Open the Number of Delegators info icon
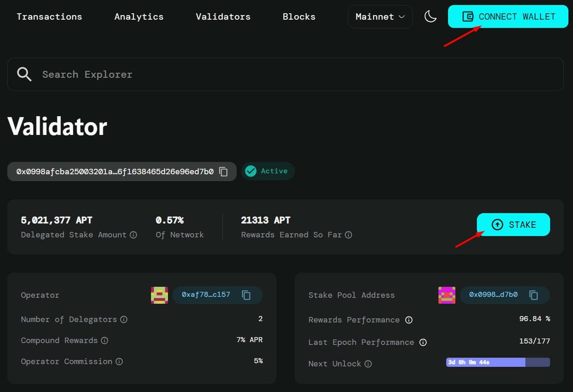The image size is (573, 392). [124, 319]
